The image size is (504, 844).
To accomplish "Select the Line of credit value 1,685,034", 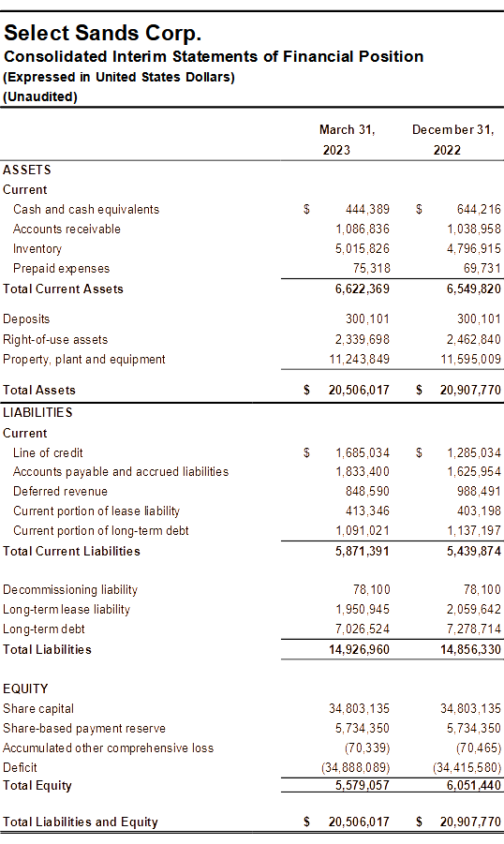I will click(x=363, y=452).
